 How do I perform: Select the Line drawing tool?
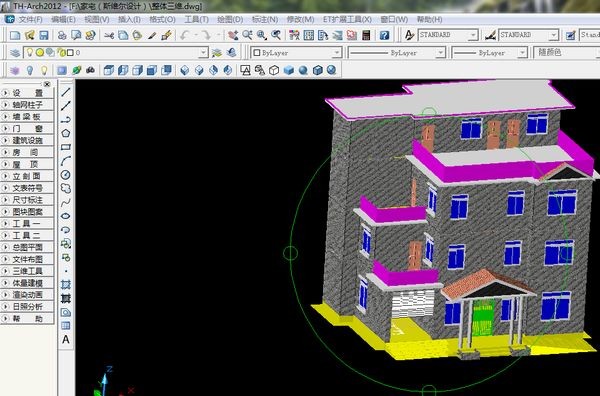(x=66, y=92)
